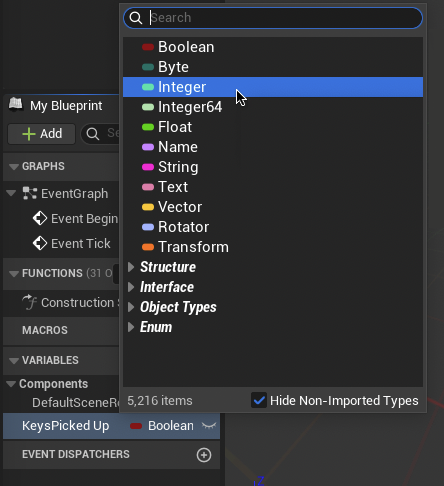This screenshot has width=444, height=486.
Task: Click the green plus Add icon
Action: 29,134
